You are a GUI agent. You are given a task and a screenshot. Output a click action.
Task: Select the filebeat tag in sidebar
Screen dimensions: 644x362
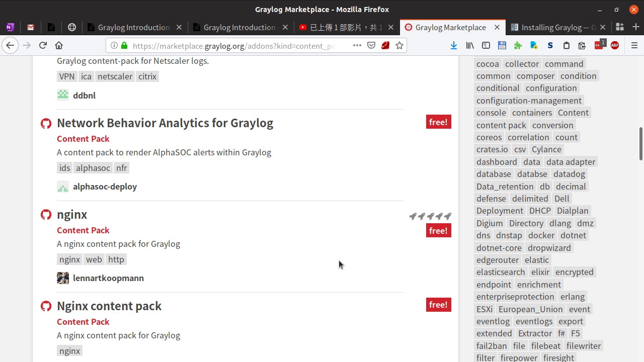[x=546, y=346]
